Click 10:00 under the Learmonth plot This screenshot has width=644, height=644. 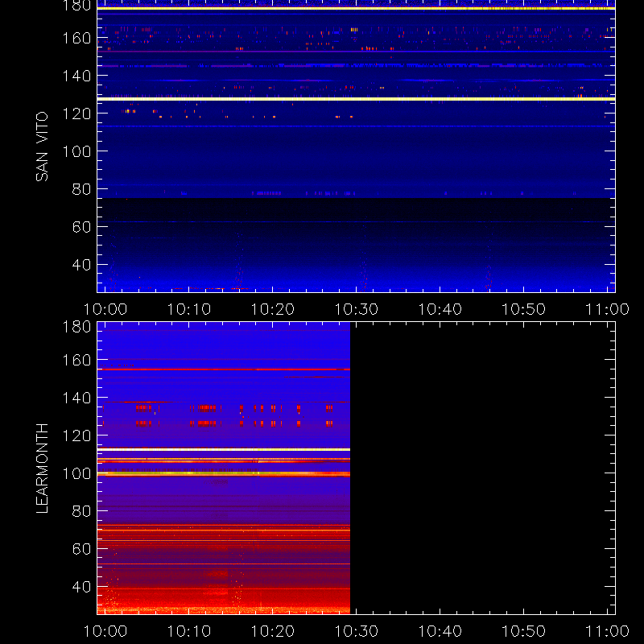pos(105,631)
